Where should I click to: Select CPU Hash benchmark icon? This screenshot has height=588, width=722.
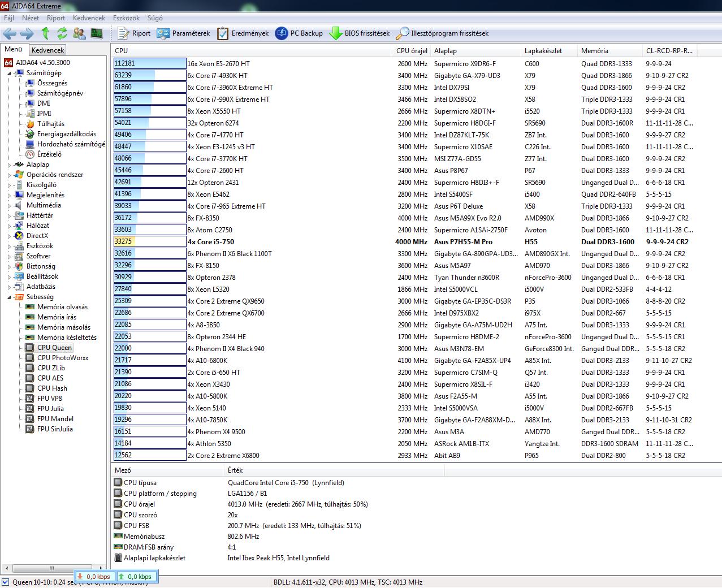click(30, 388)
